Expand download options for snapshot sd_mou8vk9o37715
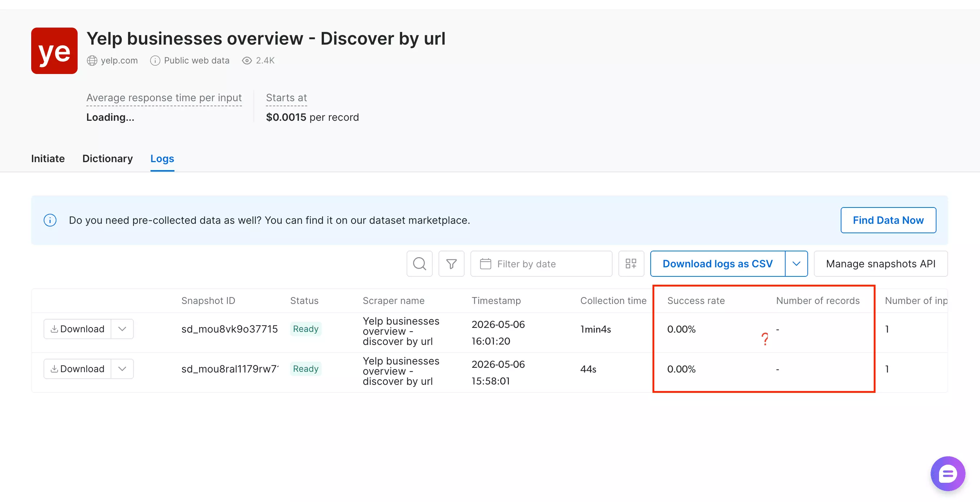Screen dimensions: 980x502 (122, 329)
